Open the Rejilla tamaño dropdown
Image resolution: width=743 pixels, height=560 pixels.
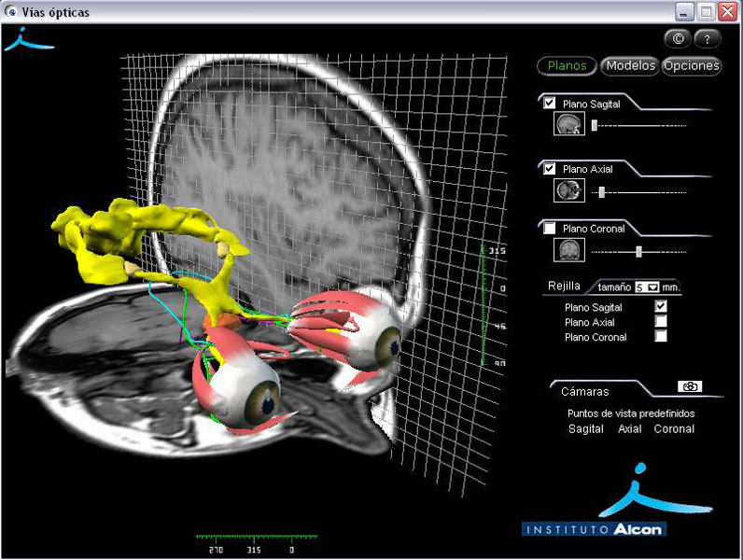[647, 287]
